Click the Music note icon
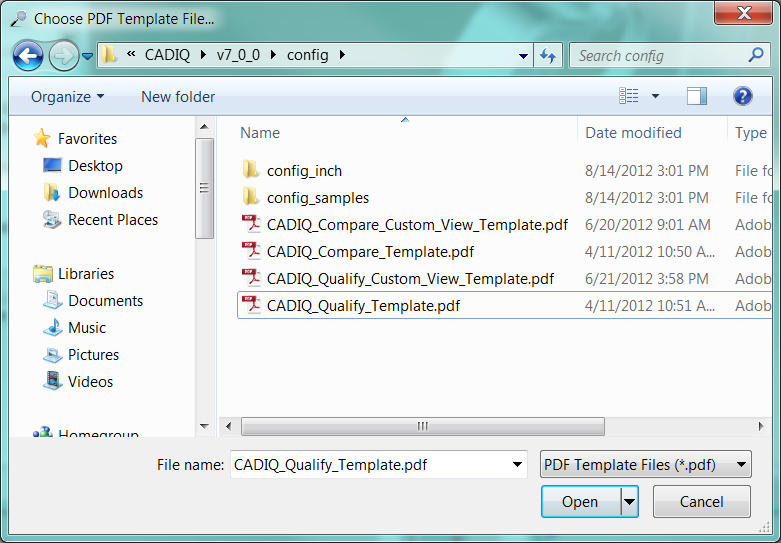The height and width of the screenshot is (543, 781). pyautogui.click(x=53, y=327)
